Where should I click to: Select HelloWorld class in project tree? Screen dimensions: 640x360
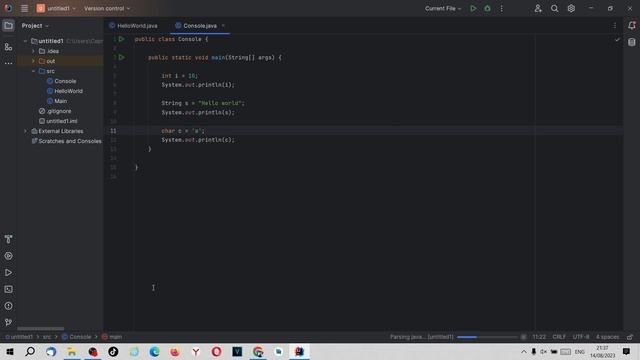pyautogui.click(x=68, y=91)
